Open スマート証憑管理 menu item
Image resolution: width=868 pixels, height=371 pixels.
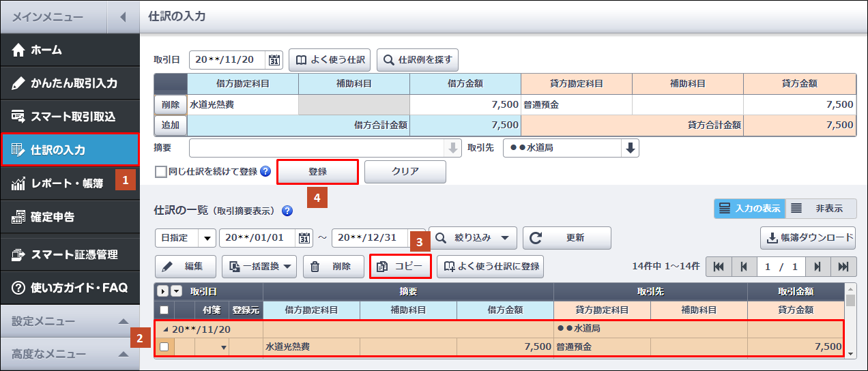70,254
